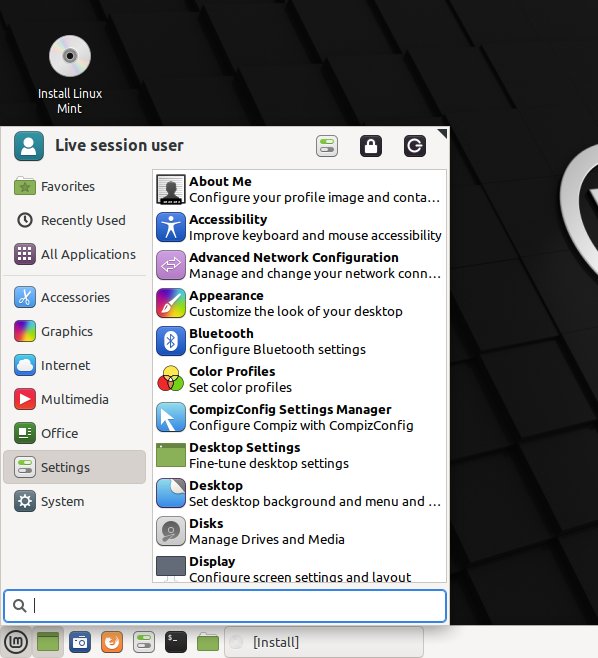
Task: Click the Linux Mint menu button in panel
Action: [16, 642]
